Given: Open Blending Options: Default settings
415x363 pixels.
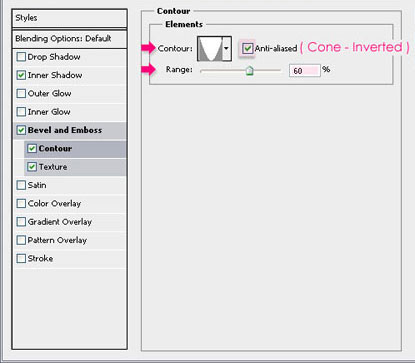Looking at the screenshot, I should (x=69, y=39).
